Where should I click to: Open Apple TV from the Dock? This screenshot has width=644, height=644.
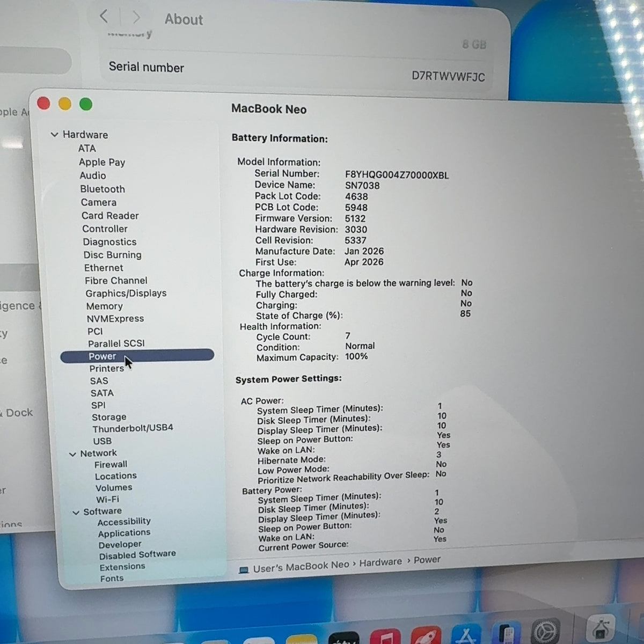343,639
